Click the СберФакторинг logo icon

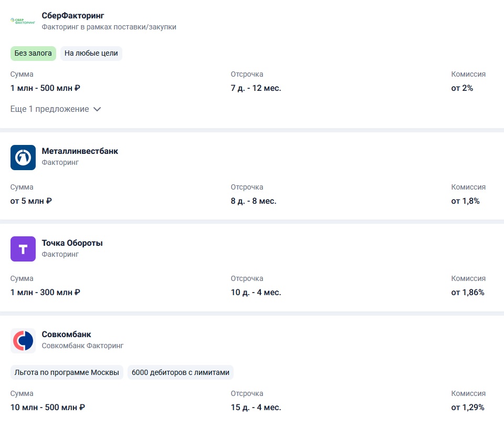[23, 21]
